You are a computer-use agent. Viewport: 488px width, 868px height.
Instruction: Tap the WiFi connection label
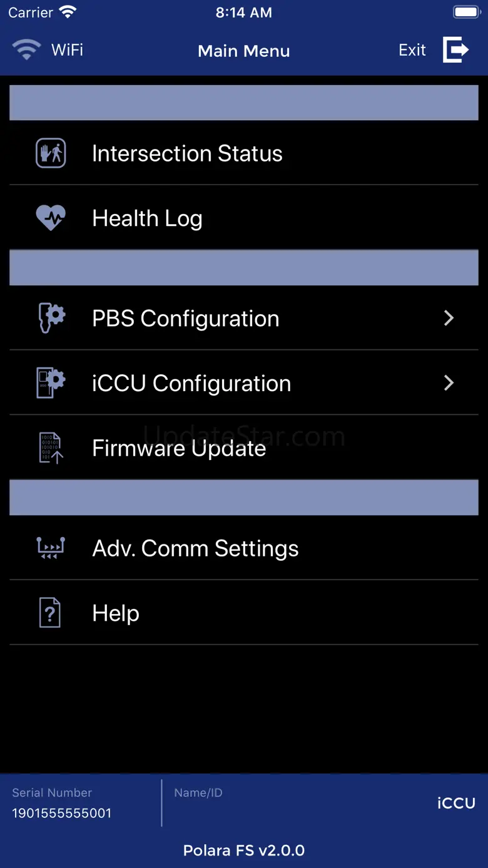tap(68, 50)
